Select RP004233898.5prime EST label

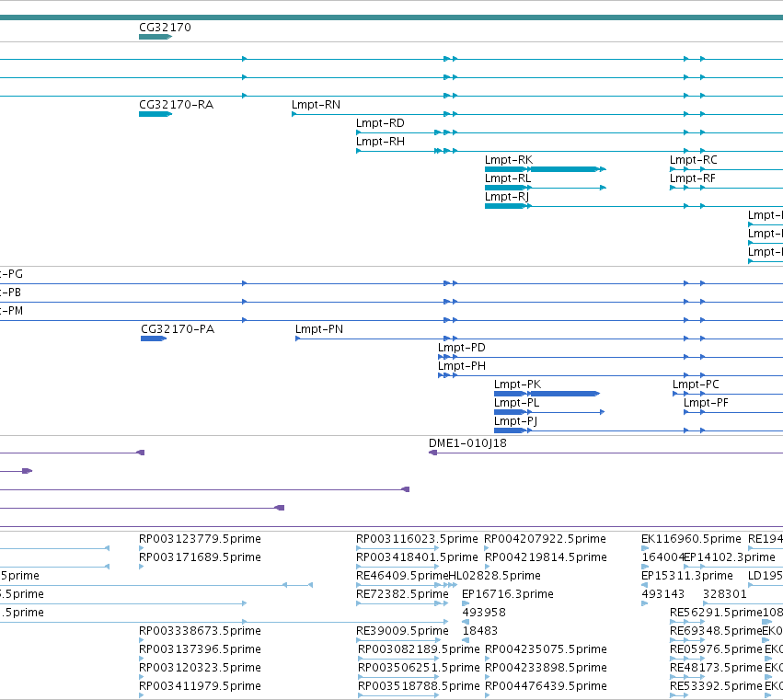[546, 668]
